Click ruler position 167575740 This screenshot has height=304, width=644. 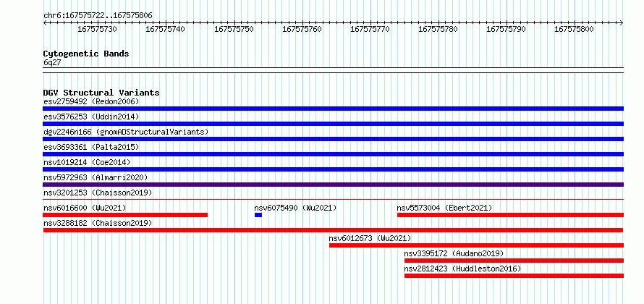(x=166, y=29)
